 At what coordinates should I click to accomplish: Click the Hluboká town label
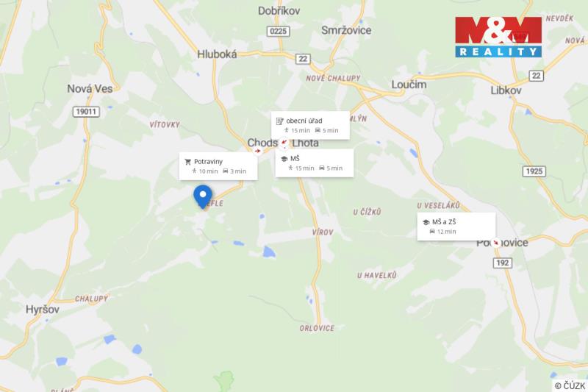tap(217, 54)
